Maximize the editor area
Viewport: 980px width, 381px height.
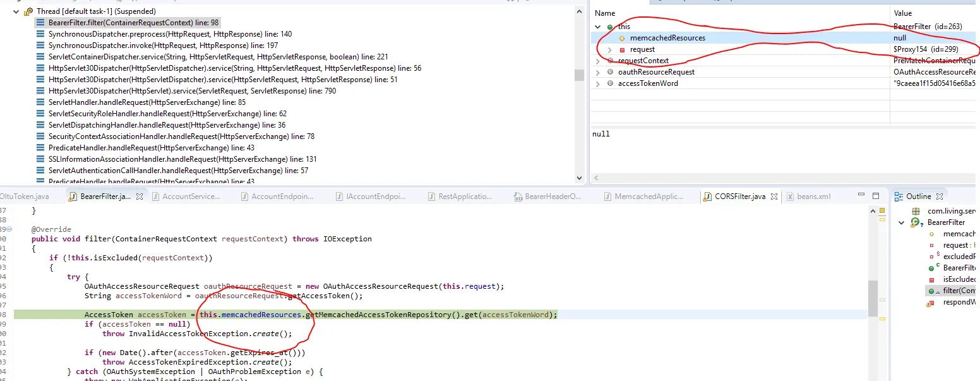click(x=876, y=196)
